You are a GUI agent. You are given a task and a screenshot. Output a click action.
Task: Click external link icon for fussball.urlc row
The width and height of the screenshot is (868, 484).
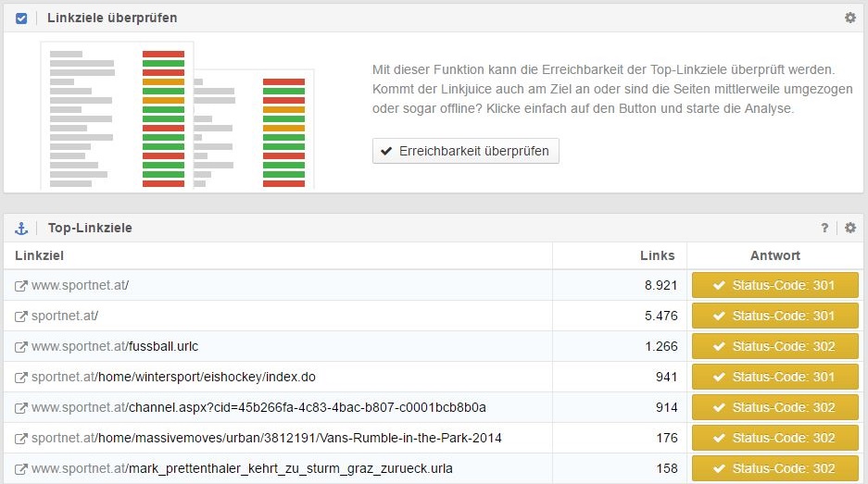point(21,347)
